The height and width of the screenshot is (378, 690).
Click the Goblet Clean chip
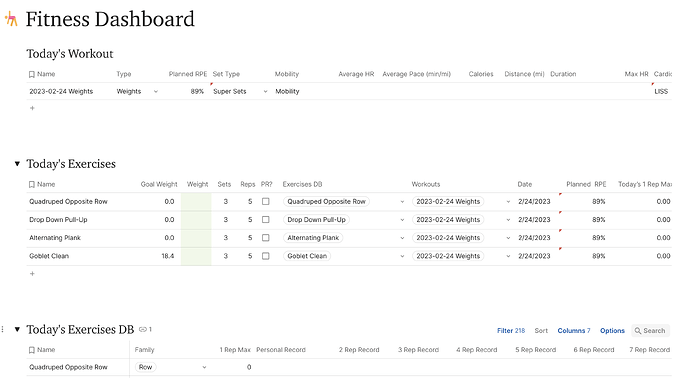point(307,256)
